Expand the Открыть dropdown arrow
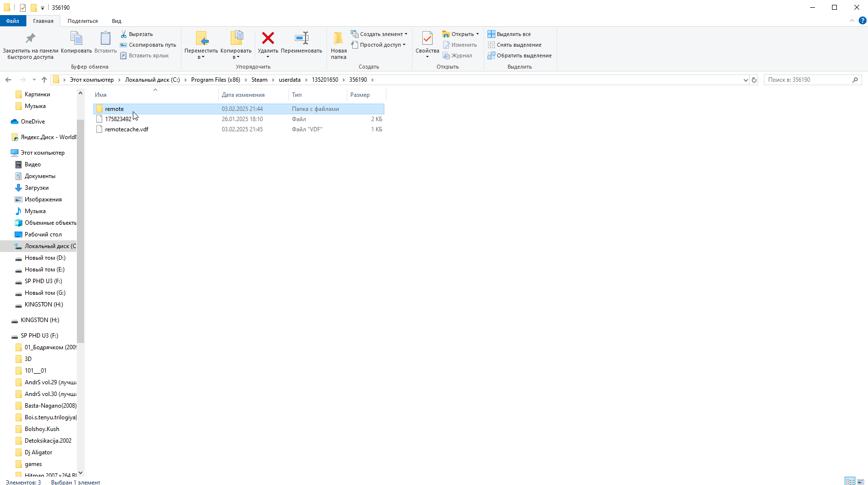 click(477, 34)
